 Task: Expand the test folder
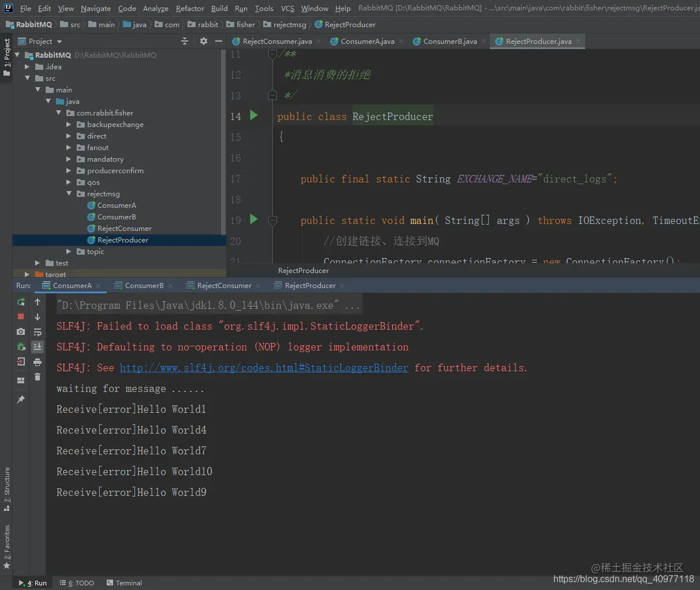38,263
